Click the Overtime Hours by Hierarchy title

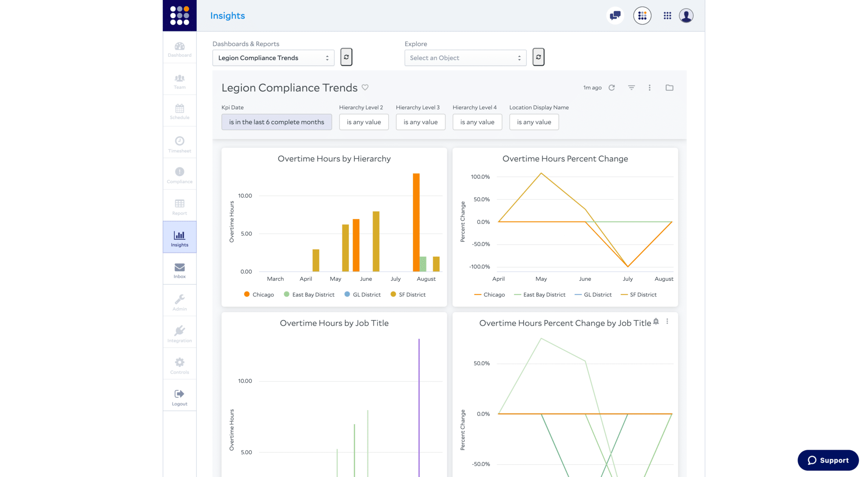point(334,158)
